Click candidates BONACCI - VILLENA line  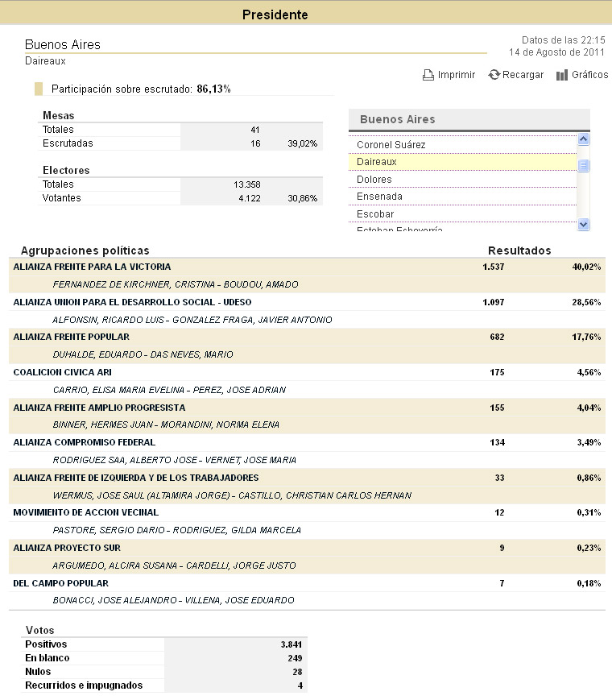coord(174,600)
